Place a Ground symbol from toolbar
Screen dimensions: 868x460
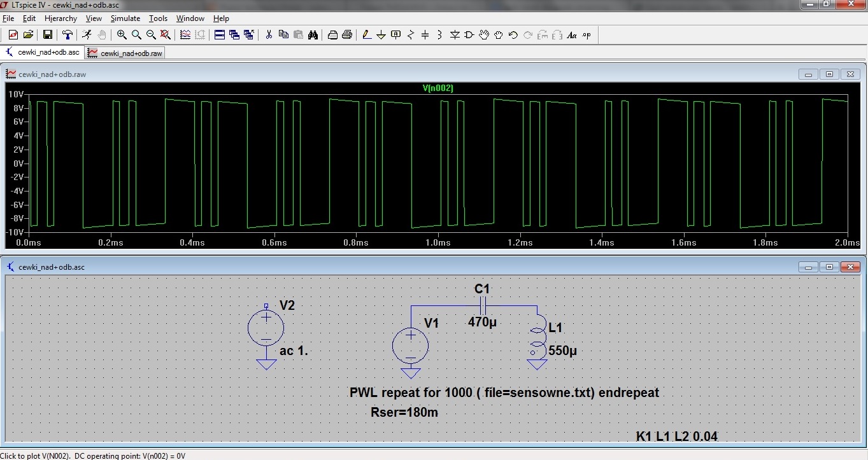point(381,35)
